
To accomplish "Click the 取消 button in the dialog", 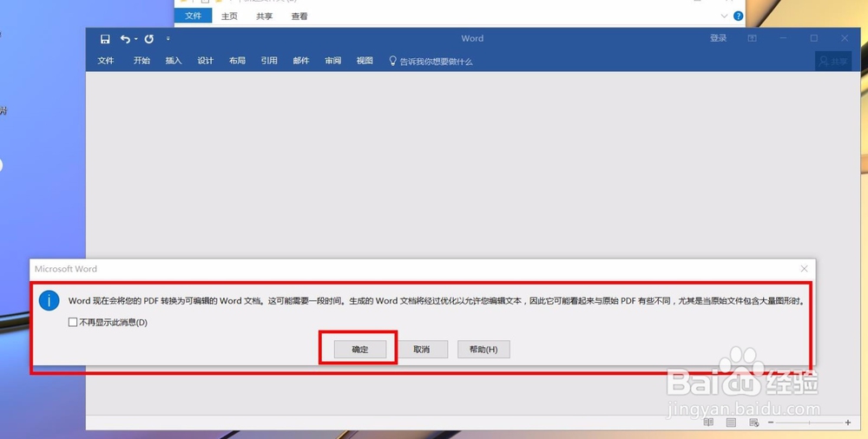I will [421, 350].
